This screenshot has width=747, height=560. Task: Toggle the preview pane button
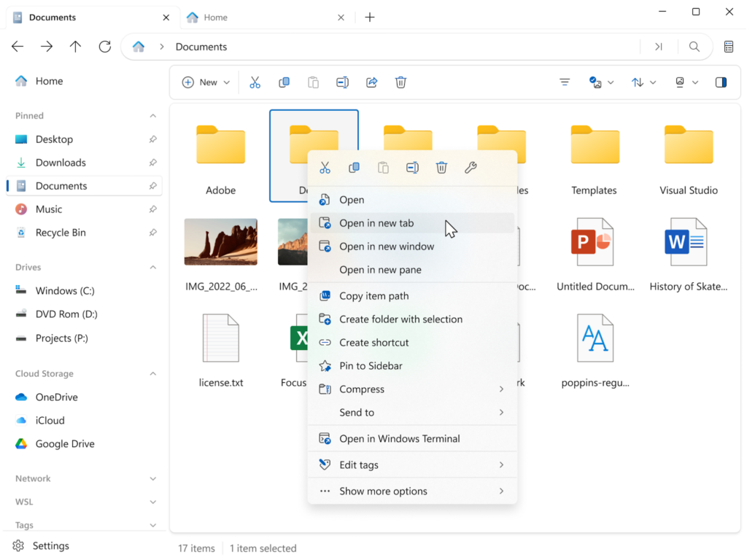point(721,82)
